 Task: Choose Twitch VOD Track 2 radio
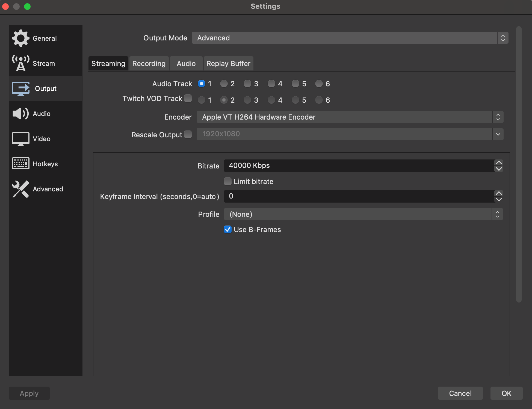click(224, 100)
